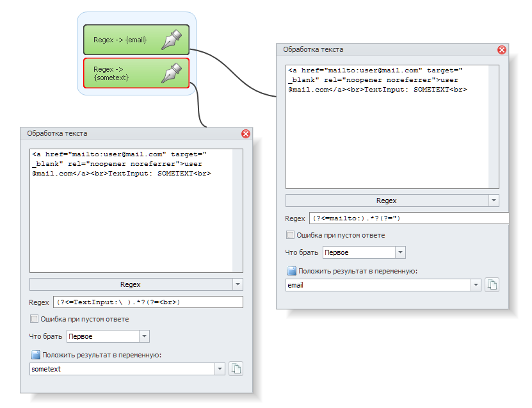Image resolution: width=532 pixels, height=408 pixels.
Task: Click the pen icon on Regex -> {sometext} block
Action: coord(172,72)
